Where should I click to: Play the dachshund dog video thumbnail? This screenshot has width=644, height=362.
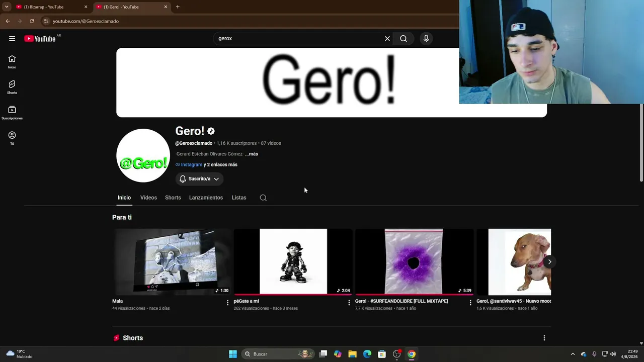(514, 262)
